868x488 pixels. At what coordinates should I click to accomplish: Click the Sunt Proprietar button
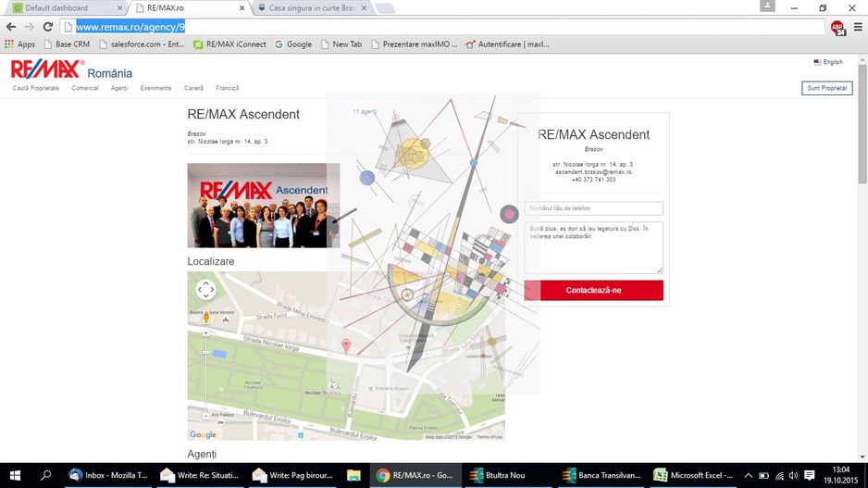826,88
